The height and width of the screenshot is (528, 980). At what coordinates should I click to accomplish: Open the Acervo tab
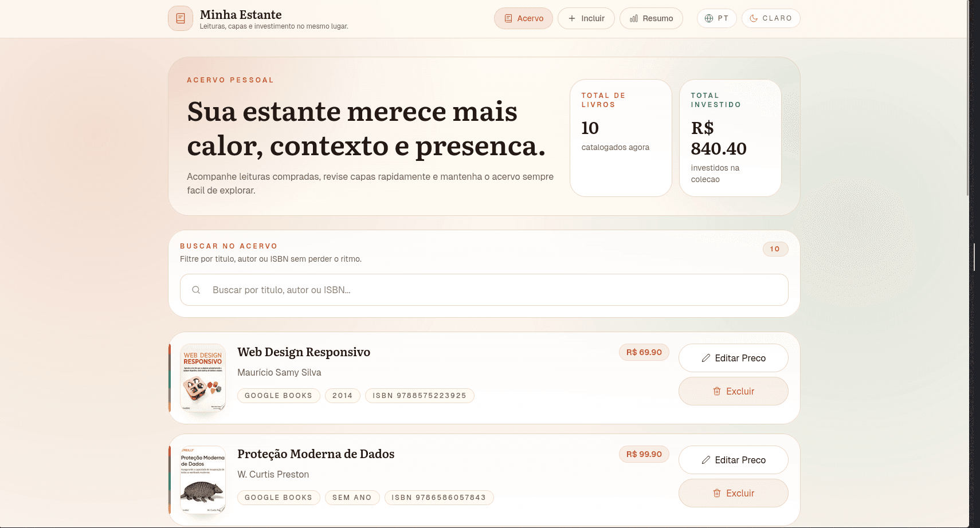523,18
